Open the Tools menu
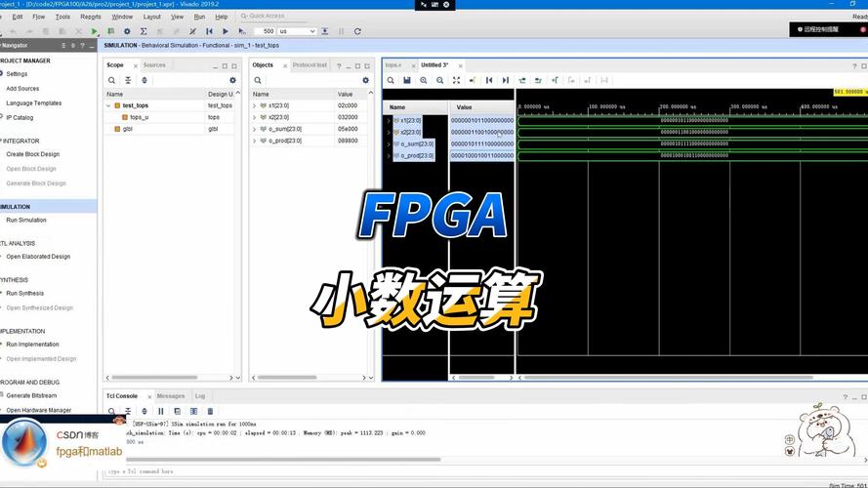The height and width of the screenshot is (488, 868). pos(62,17)
